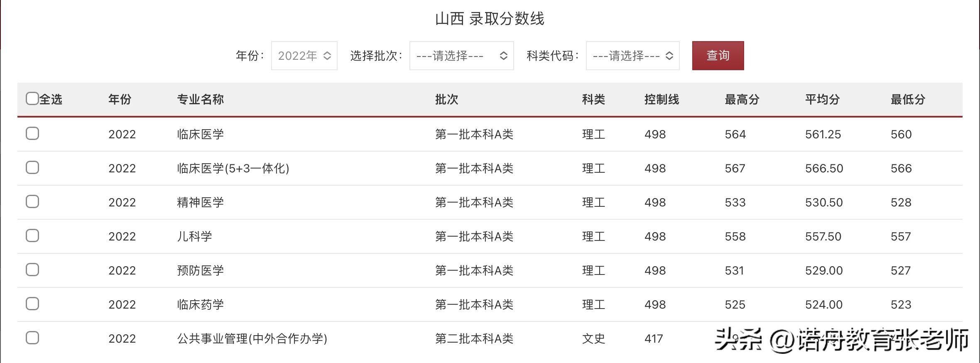Expand the 选择批次 dropdown
Screen dimensions: 980x363
[x=462, y=56]
